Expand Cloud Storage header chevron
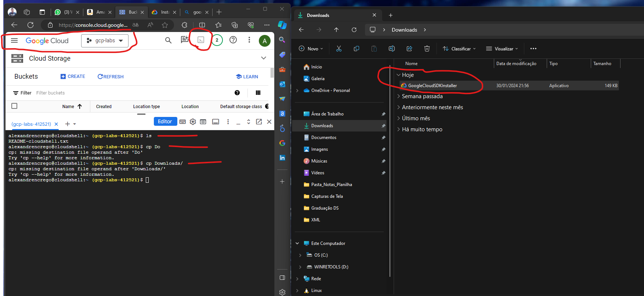 coord(263,58)
